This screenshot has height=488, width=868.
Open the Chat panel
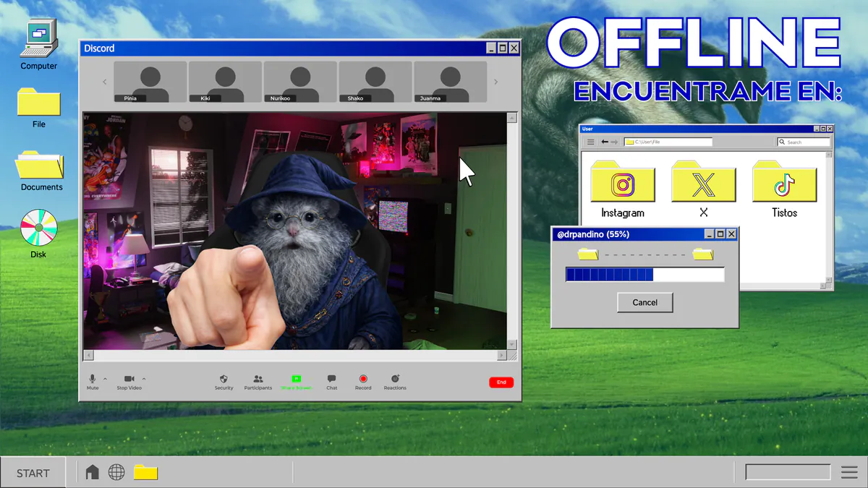point(331,382)
